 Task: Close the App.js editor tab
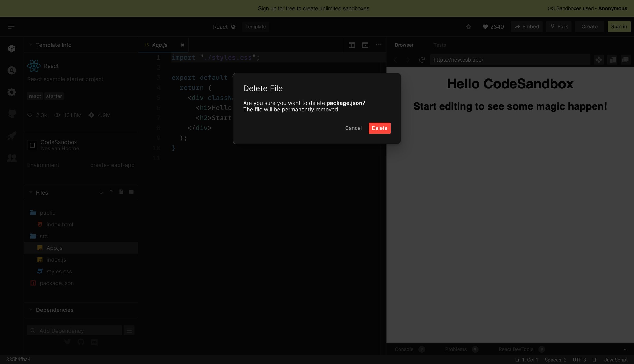[x=182, y=45]
